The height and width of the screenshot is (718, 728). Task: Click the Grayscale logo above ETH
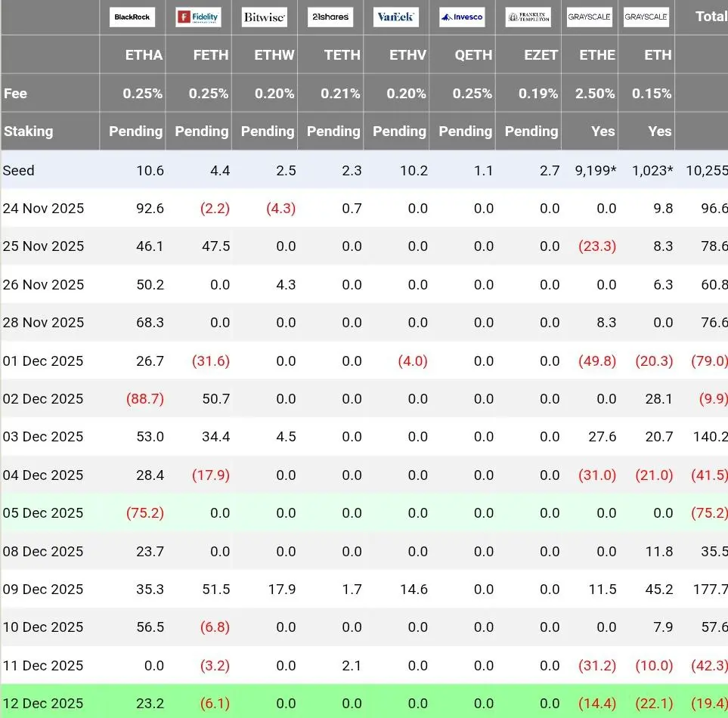click(x=646, y=17)
